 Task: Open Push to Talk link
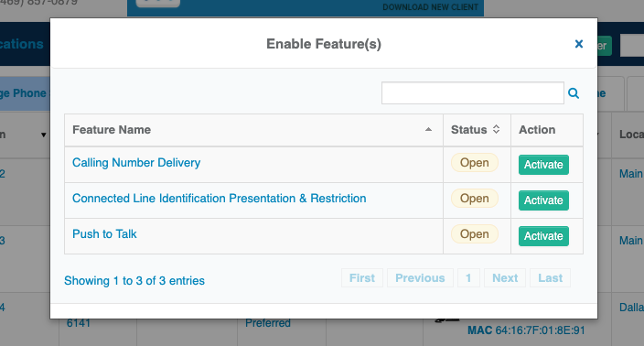pos(104,234)
